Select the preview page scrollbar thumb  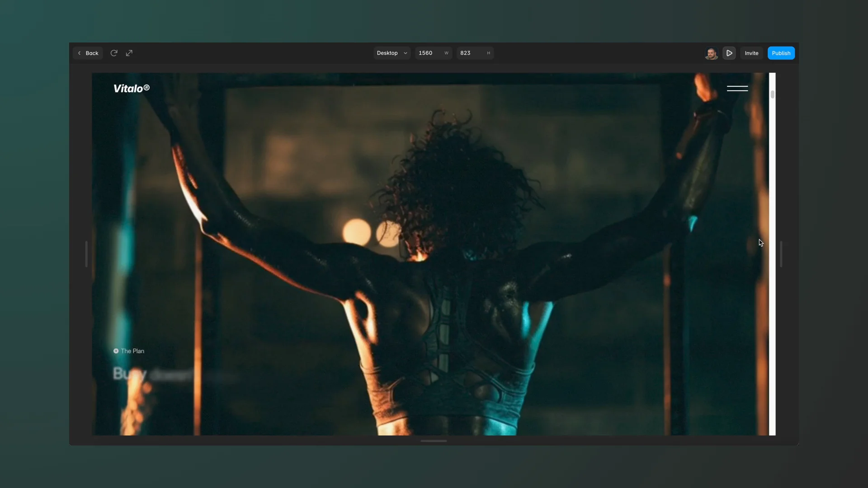coord(772,94)
